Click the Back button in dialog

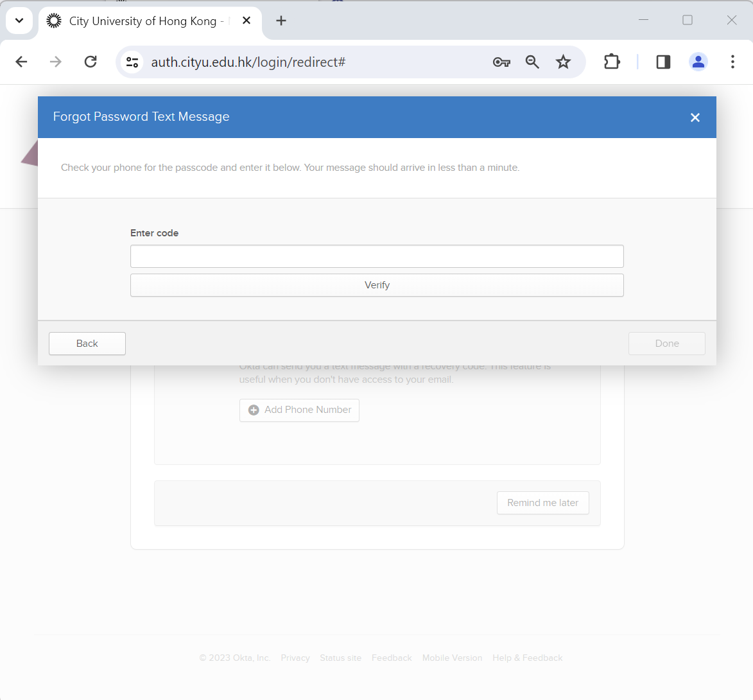click(87, 344)
